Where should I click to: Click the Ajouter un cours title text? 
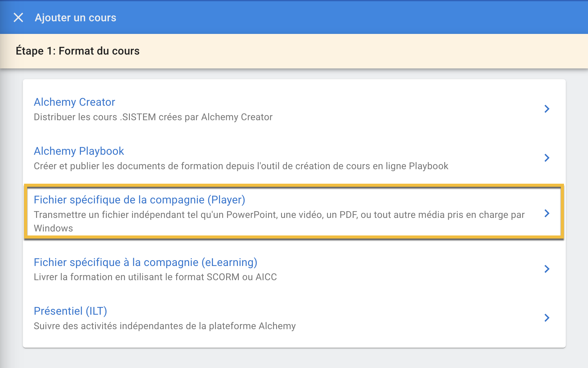click(x=76, y=18)
